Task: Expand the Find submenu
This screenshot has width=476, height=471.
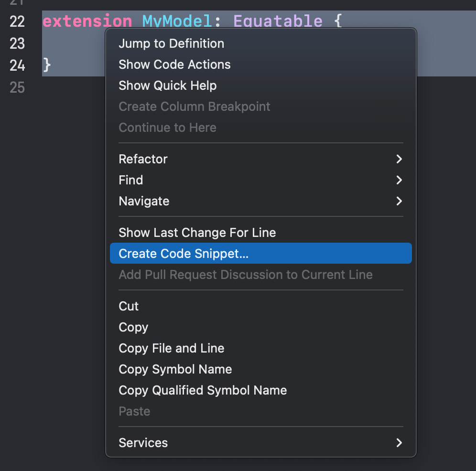Action: tap(261, 180)
